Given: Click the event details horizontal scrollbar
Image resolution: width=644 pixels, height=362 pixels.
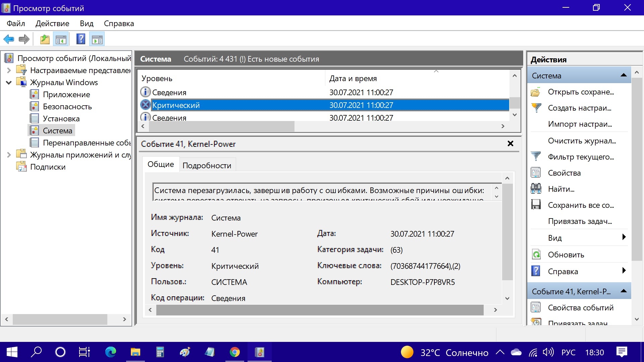Looking at the screenshot, I should click(320, 310).
